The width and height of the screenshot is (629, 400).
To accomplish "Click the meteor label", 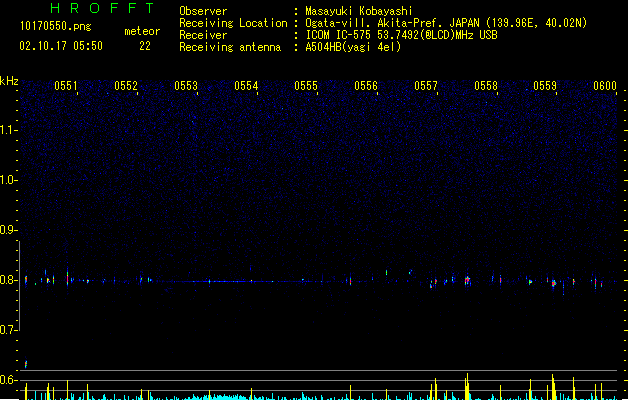I will tap(142, 31).
